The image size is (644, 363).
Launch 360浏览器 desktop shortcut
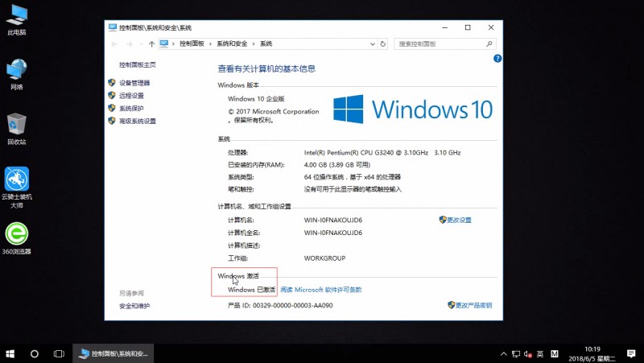(x=17, y=238)
